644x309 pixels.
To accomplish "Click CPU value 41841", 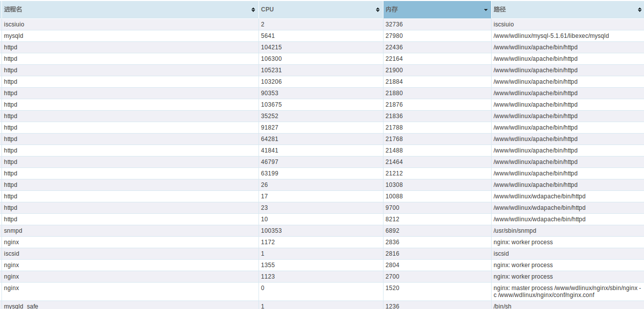I will [x=269, y=151].
